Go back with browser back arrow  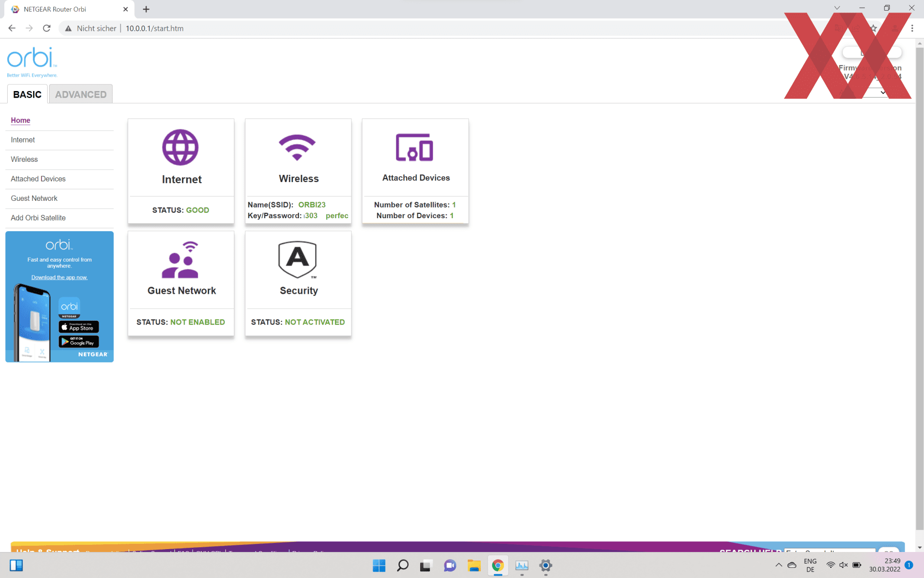pos(12,28)
